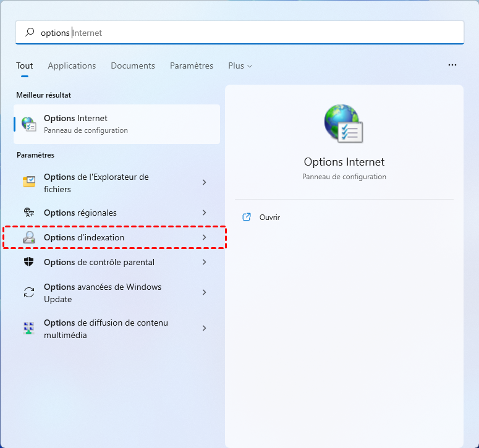Expand chevron next to Options avancées de Windows Update
The width and height of the screenshot is (479, 448).
[204, 292]
